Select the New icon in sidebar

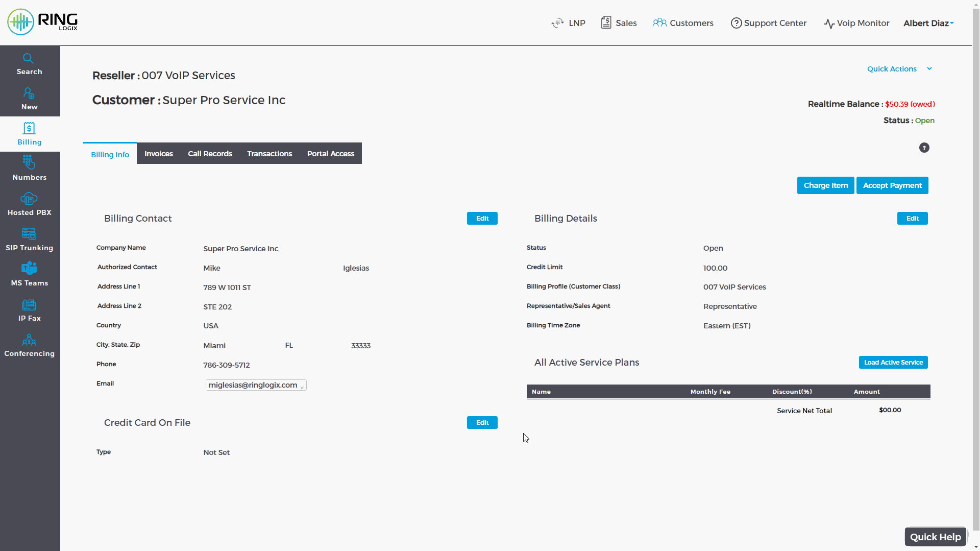[x=29, y=98]
